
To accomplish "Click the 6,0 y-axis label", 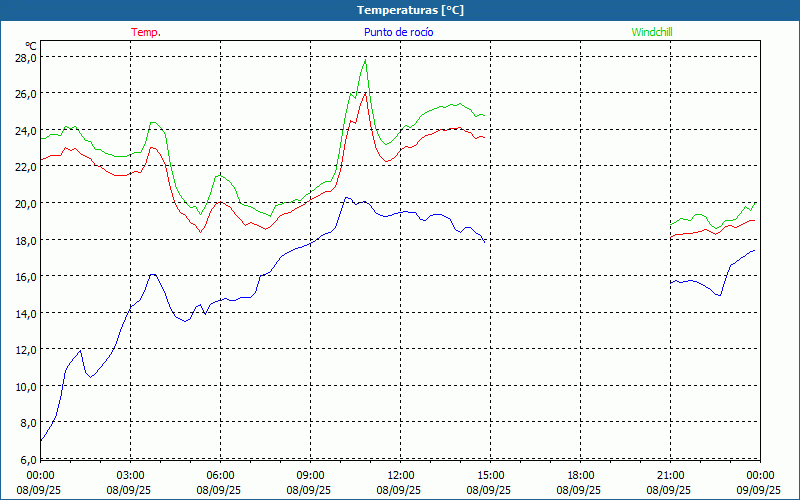I will (28, 460).
